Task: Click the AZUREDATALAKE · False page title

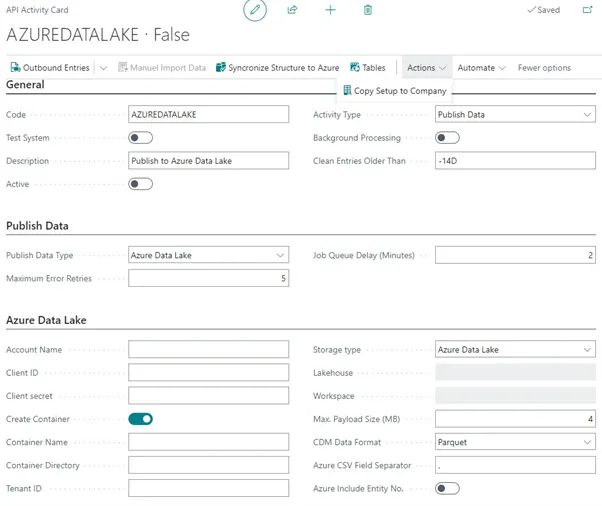Action: pos(98,35)
